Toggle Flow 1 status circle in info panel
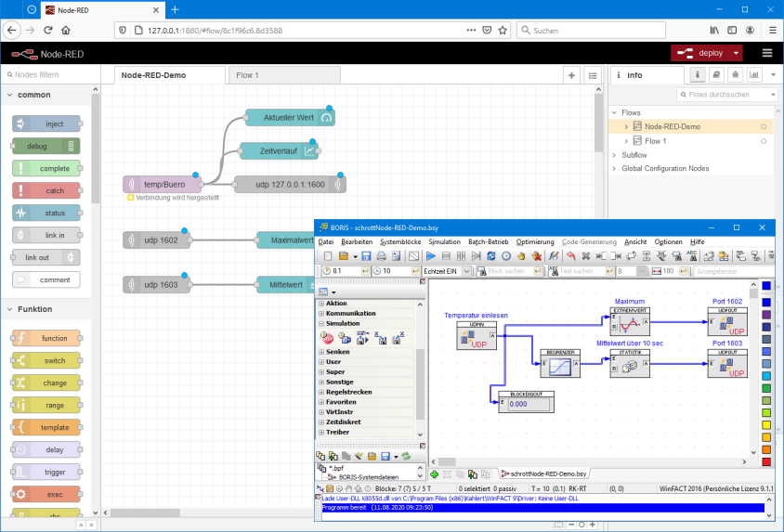The height and width of the screenshot is (532, 784). click(x=764, y=141)
